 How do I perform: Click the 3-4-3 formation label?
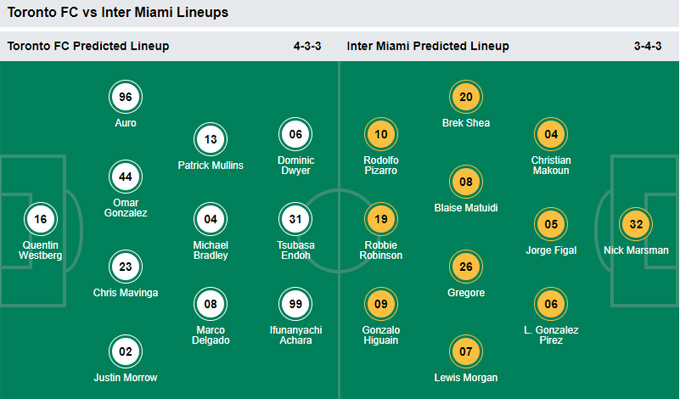tap(647, 46)
